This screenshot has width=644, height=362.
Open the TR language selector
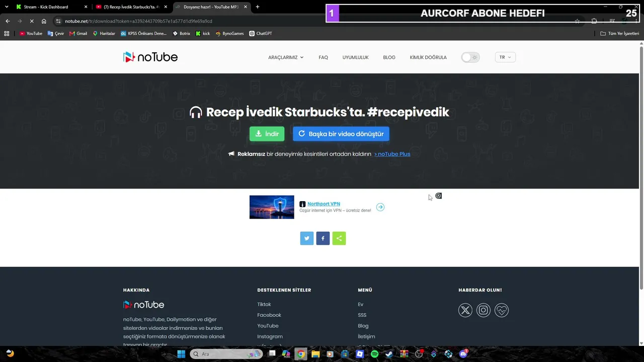[505, 57]
